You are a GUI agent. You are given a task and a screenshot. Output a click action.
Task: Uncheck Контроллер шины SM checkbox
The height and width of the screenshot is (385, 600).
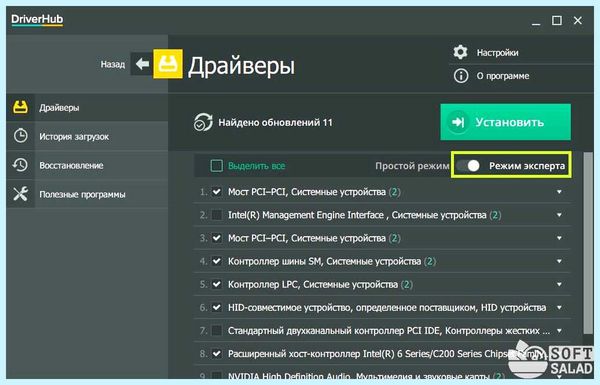pos(217,261)
